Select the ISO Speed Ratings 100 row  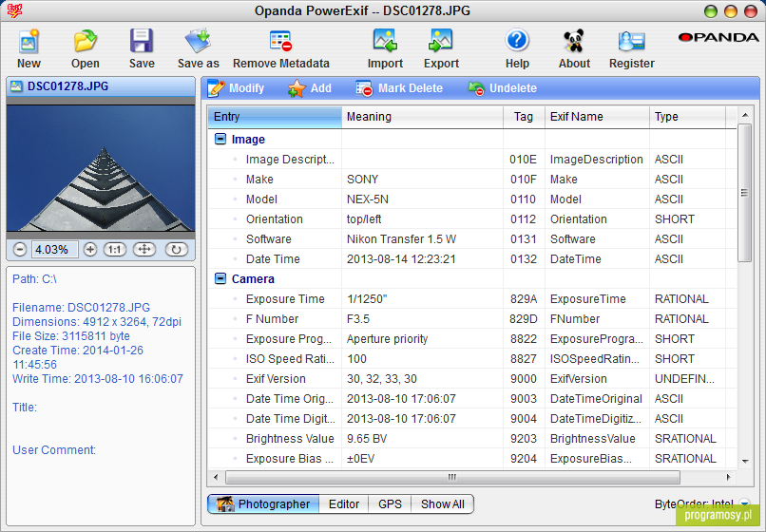tap(472, 359)
